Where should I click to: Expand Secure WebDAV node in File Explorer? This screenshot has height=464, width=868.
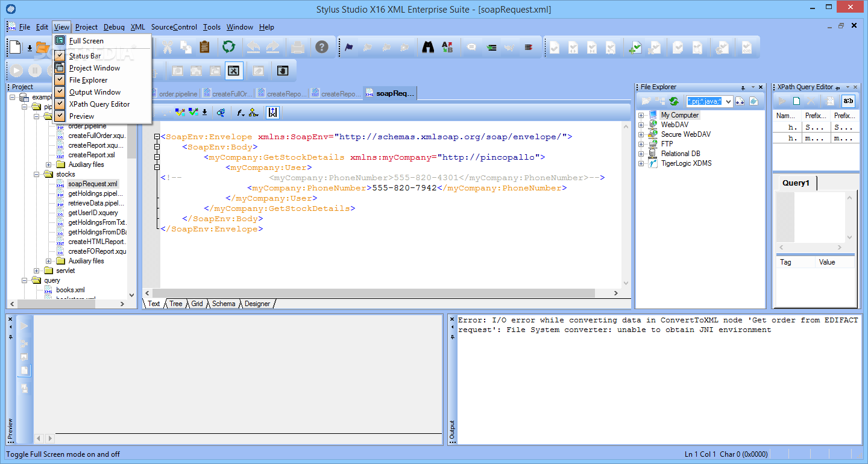tap(641, 134)
